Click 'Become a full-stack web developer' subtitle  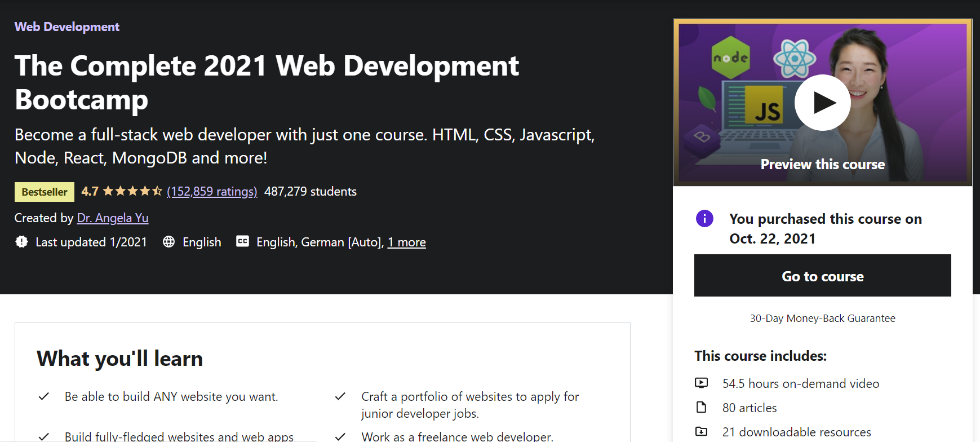pyautogui.click(x=304, y=146)
